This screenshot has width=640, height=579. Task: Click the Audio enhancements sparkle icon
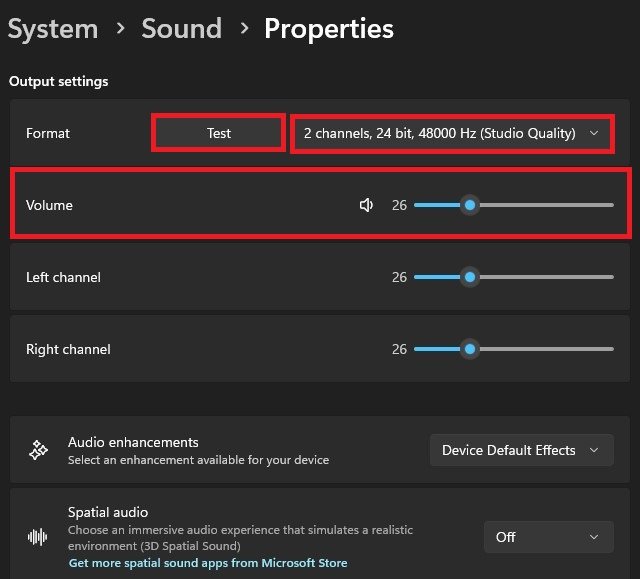(39, 450)
